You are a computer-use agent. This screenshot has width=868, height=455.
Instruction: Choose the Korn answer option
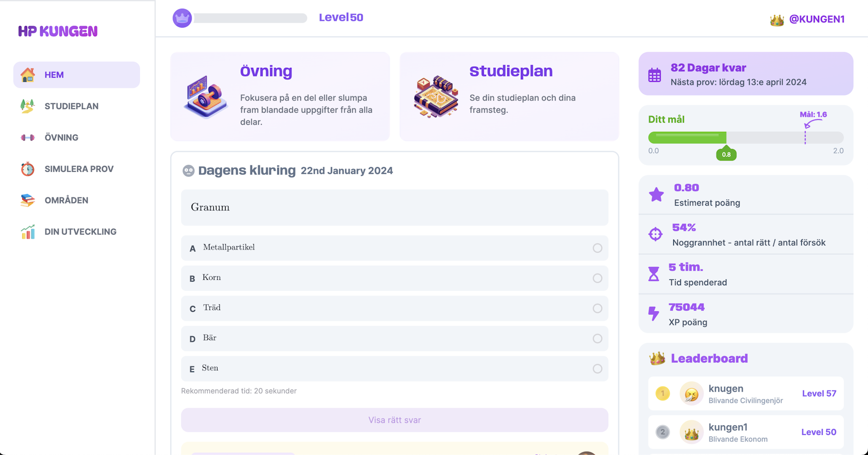597,278
